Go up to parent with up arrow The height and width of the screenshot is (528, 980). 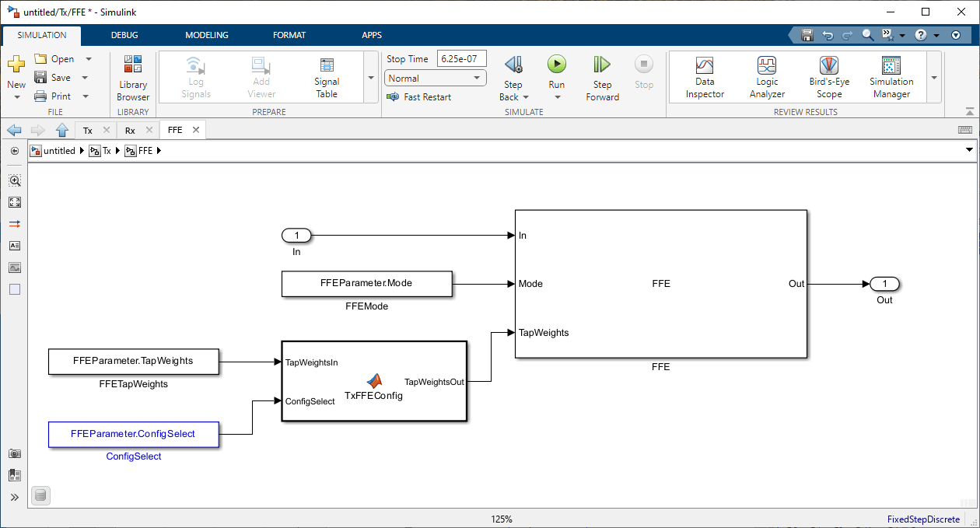click(62, 130)
